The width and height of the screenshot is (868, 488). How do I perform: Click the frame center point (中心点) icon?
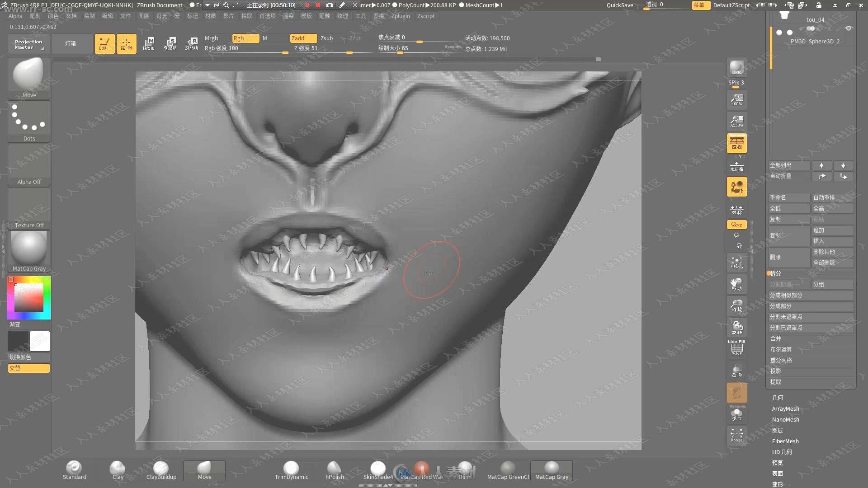(x=736, y=263)
